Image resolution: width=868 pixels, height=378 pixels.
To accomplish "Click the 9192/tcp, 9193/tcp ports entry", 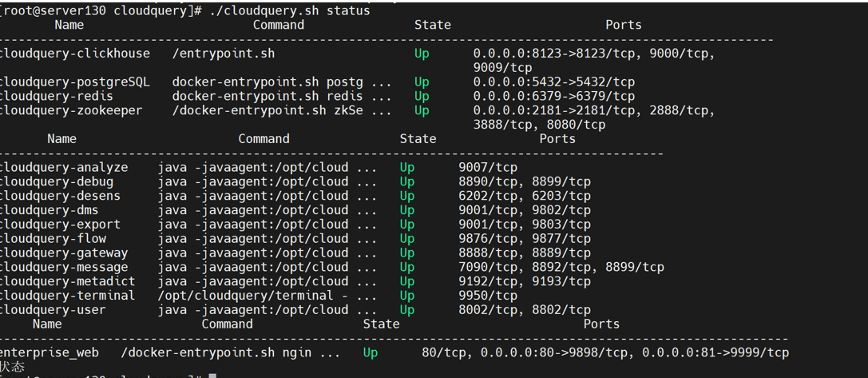I will (x=524, y=281).
